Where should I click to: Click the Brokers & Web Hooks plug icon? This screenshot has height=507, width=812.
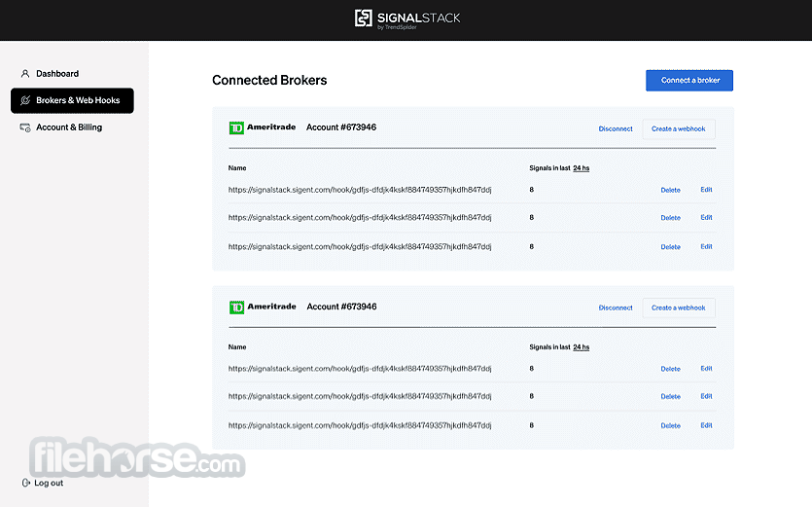coord(25,100)
